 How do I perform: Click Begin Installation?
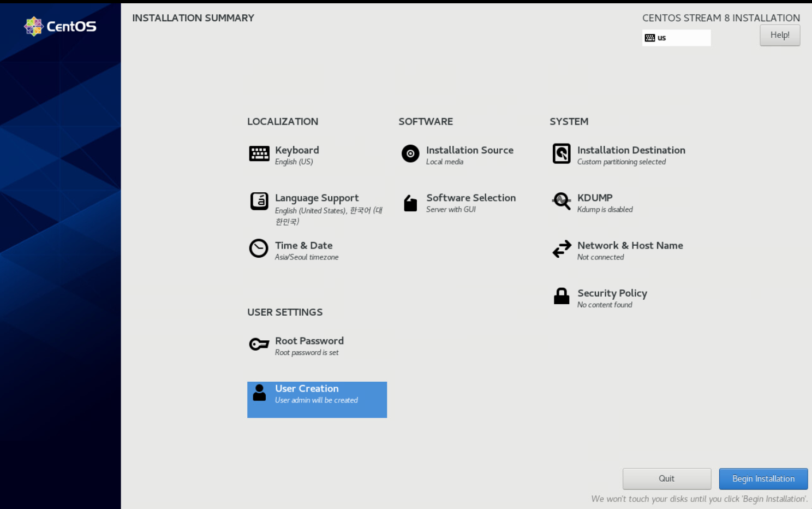click(763, 478)
